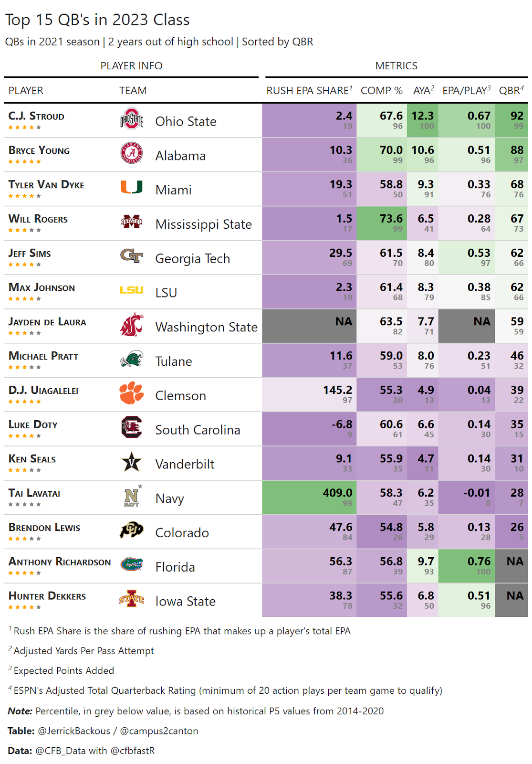The height and width of the screenshot is (764, 532).
Task: Click the Georgia Tech GT logo
Action: tap(132, 256)
